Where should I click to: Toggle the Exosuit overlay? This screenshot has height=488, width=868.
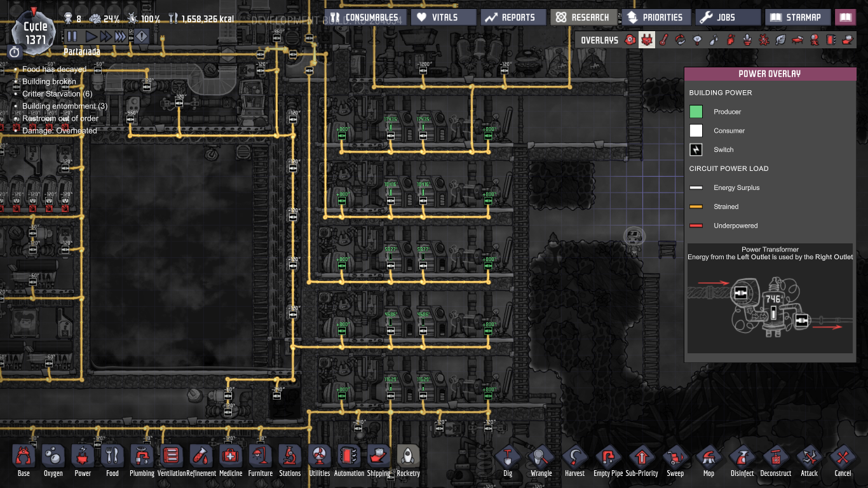tap(814, 40)
